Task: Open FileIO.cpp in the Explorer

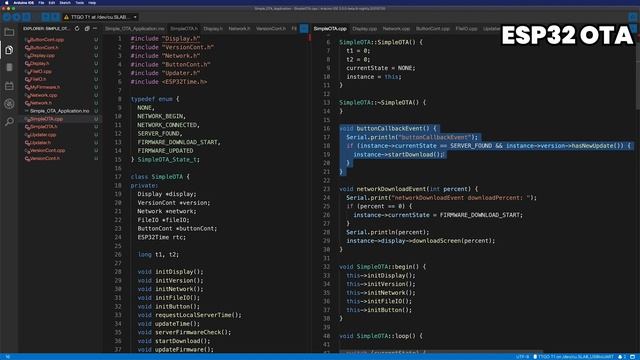Action: click(61, 71)
